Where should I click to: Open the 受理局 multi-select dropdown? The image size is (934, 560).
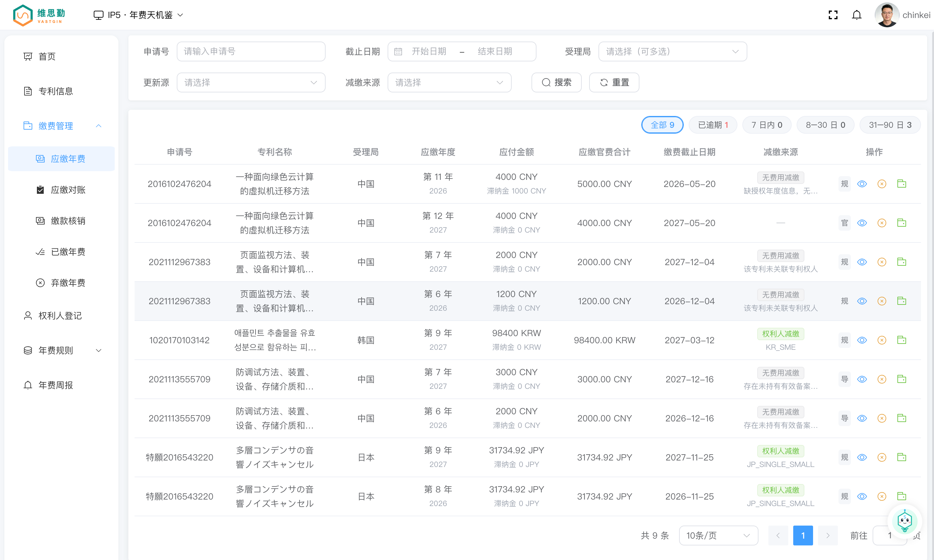672,51
